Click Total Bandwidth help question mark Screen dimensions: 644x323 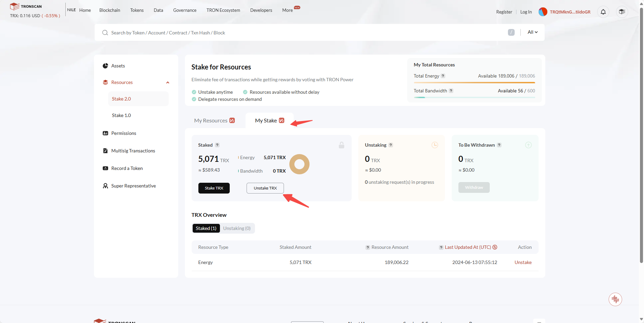(x=451, y=91)
